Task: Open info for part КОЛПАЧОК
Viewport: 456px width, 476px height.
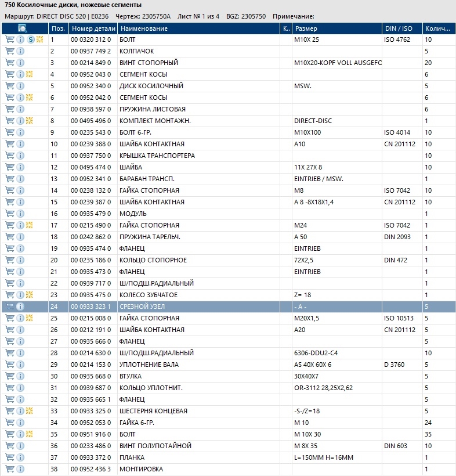Action: tap(20, 51)
